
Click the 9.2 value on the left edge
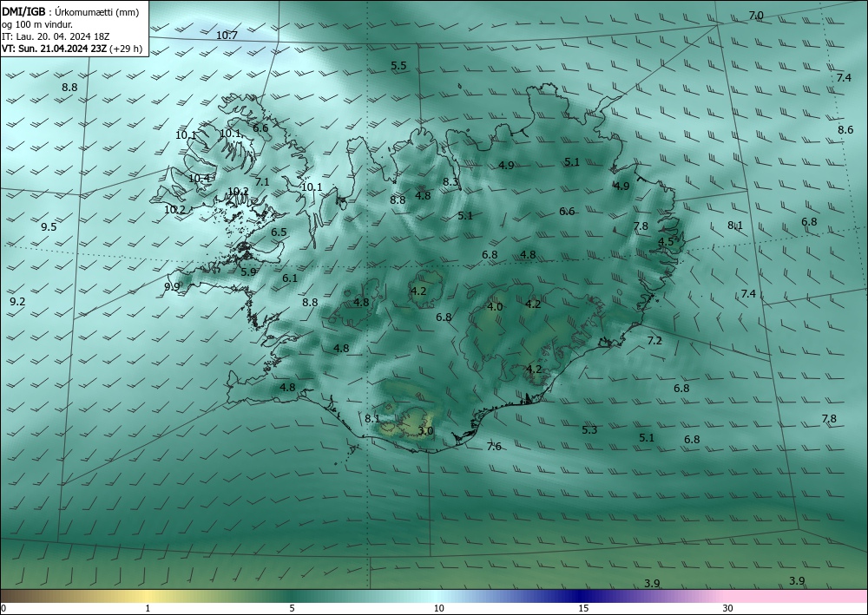pos(17,301)
